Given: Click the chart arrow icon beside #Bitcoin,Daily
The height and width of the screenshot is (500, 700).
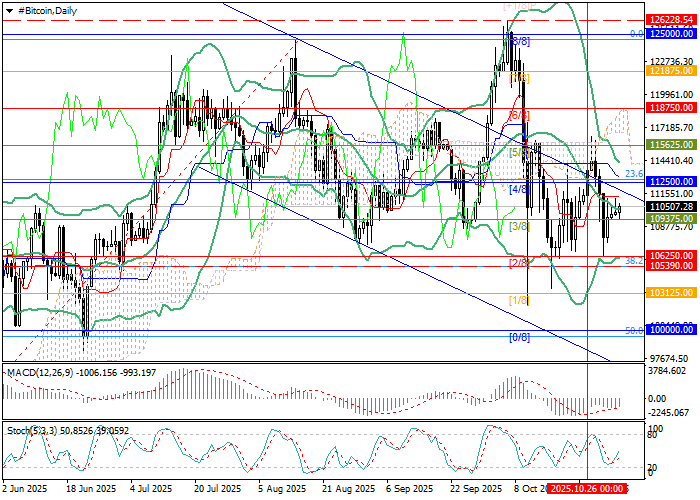Looking at the screenshot, I should point(7,9).
